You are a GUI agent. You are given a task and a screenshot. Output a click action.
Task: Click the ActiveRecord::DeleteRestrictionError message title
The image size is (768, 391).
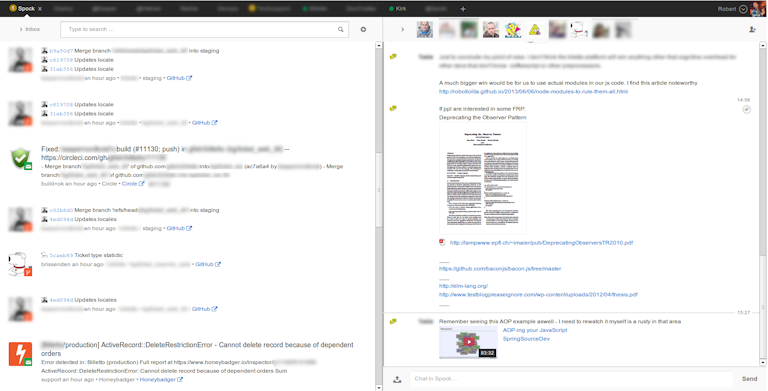click(197, 349)
